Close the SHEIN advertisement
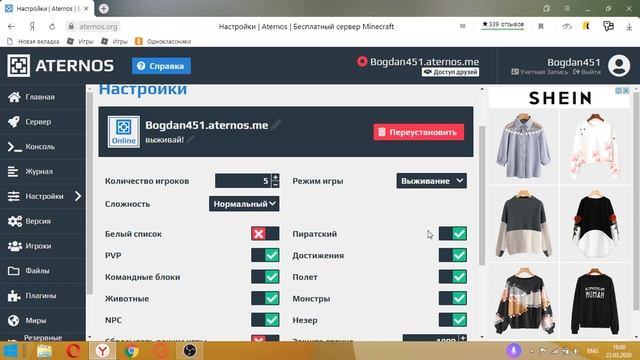 (626, 91)
